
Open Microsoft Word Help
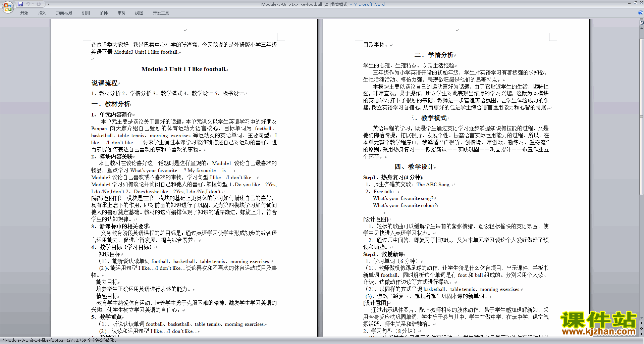point(641,13)
